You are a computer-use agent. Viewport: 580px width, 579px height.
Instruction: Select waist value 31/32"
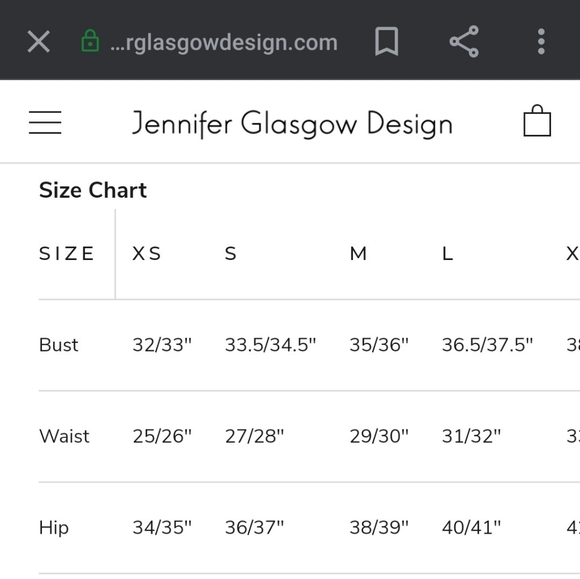point(471,436)
